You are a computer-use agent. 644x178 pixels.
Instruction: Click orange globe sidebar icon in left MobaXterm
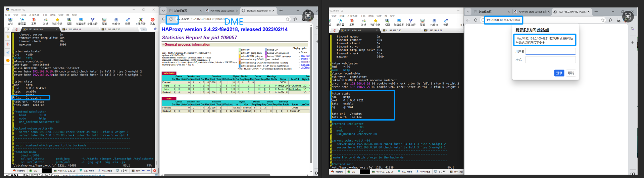8,60
